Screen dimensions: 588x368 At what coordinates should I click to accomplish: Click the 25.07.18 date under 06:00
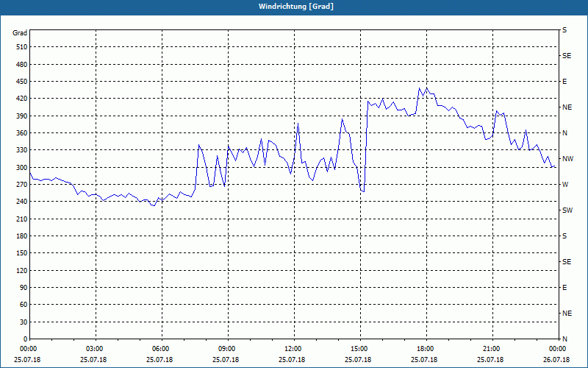159,360
